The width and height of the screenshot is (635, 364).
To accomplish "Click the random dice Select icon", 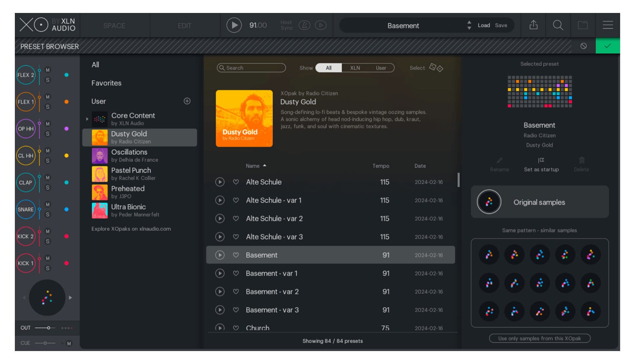I will (436, 68).
